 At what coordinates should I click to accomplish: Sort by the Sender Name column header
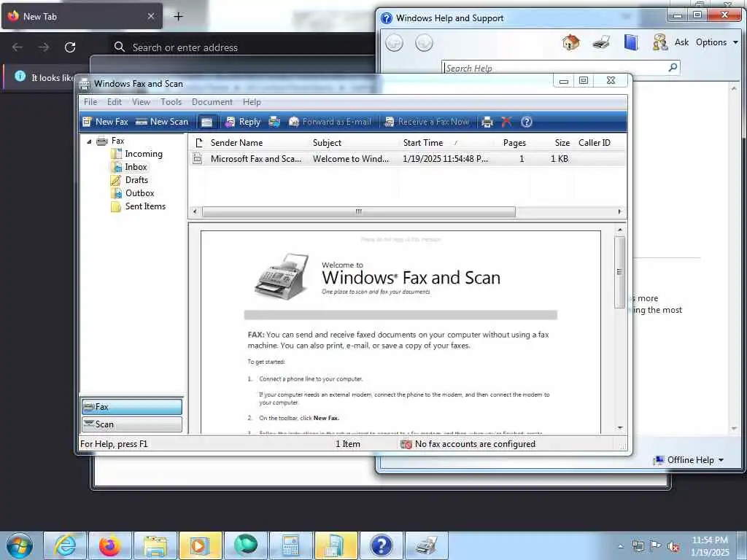237,143
